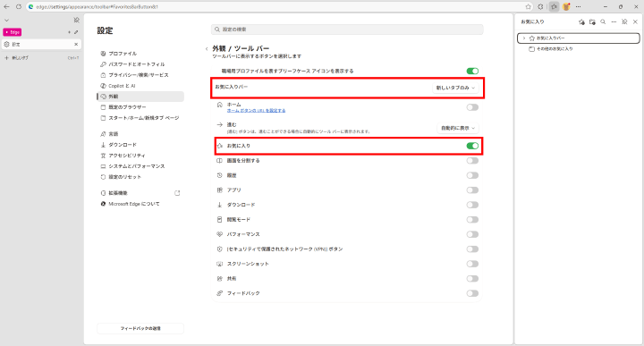Viewport: 644px width, 346px height.
Task: Open external link icon beside 拡張機能
Action: (177, 193)
